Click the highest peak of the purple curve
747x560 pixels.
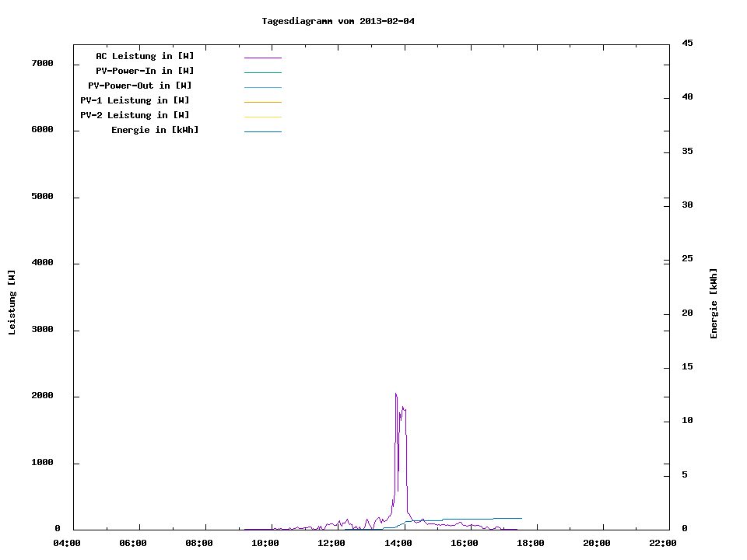click(395, 394)
